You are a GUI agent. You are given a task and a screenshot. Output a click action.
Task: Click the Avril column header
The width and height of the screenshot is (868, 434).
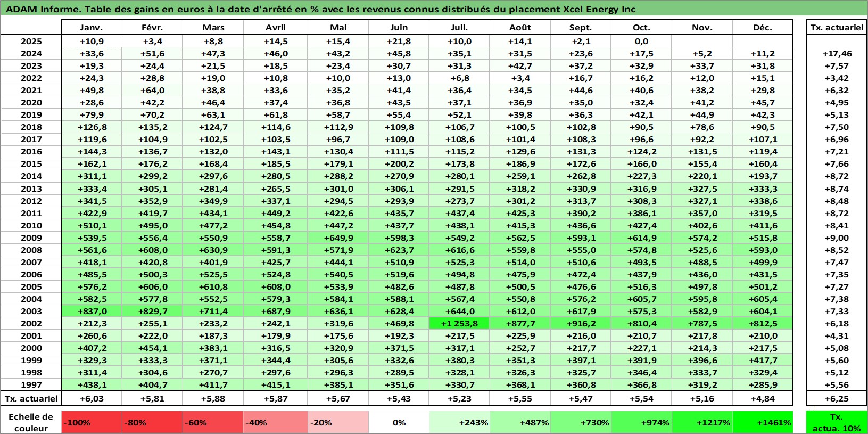(x=276, y=27)
